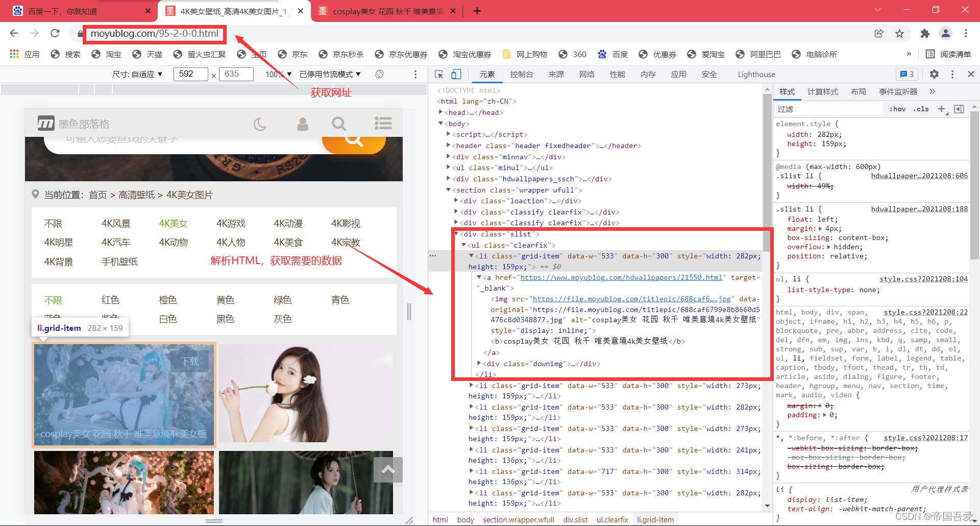Toggle DevTools element inspector cursor

pyautogui.click(x=439, y=74)
